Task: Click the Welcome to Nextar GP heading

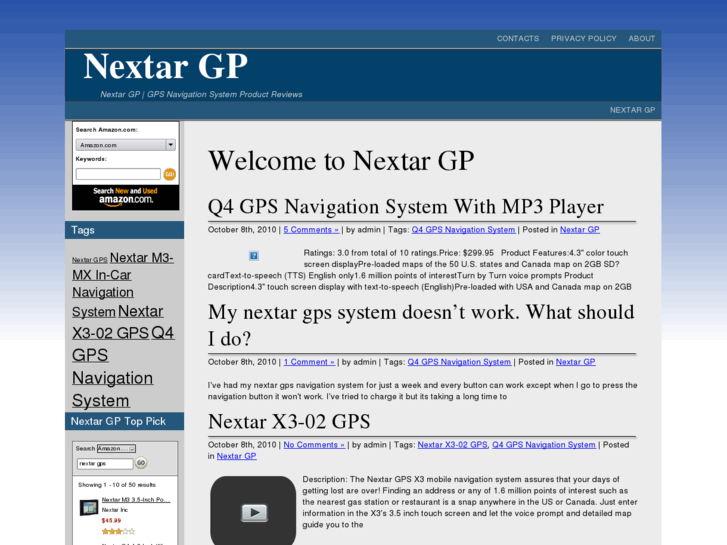Action: point(341,161)
